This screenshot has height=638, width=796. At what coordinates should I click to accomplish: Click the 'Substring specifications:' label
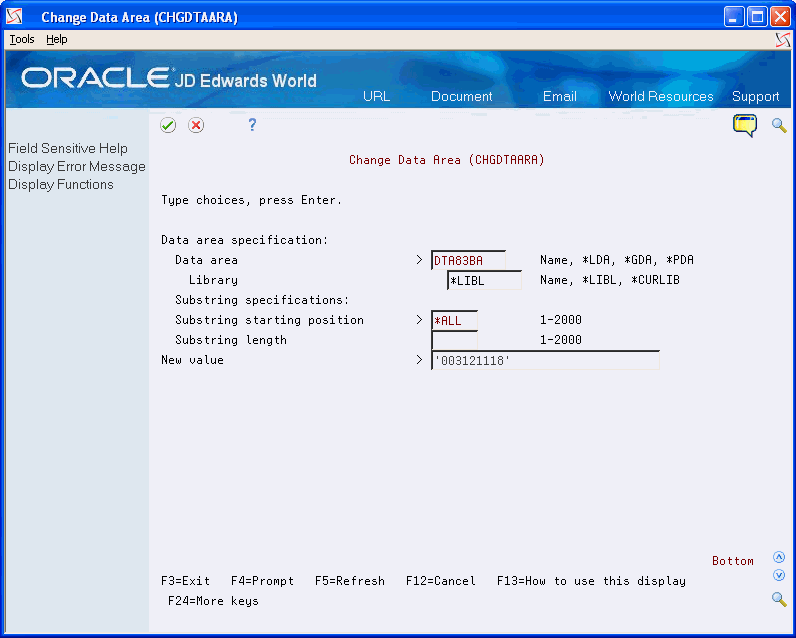point(262,300)
